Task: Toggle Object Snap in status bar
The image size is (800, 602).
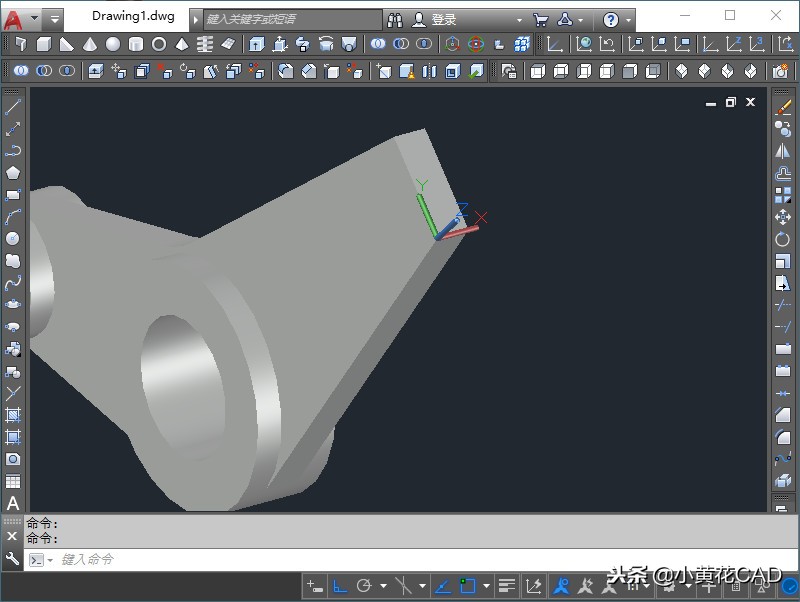Action: tap(467, 586)
